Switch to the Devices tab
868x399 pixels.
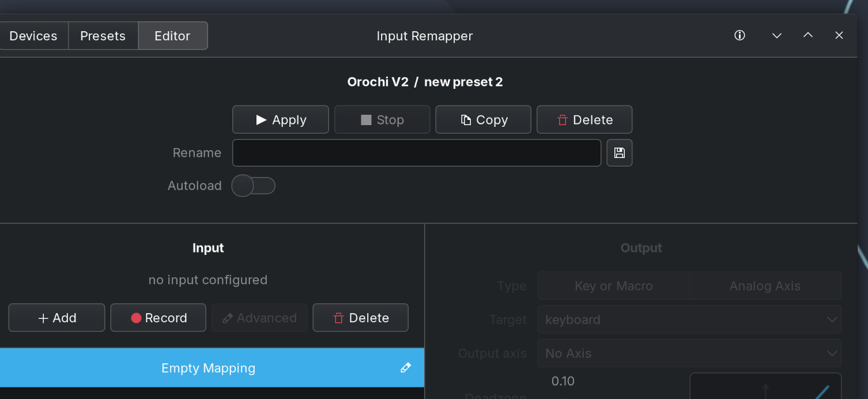click(x=33, y=36)
